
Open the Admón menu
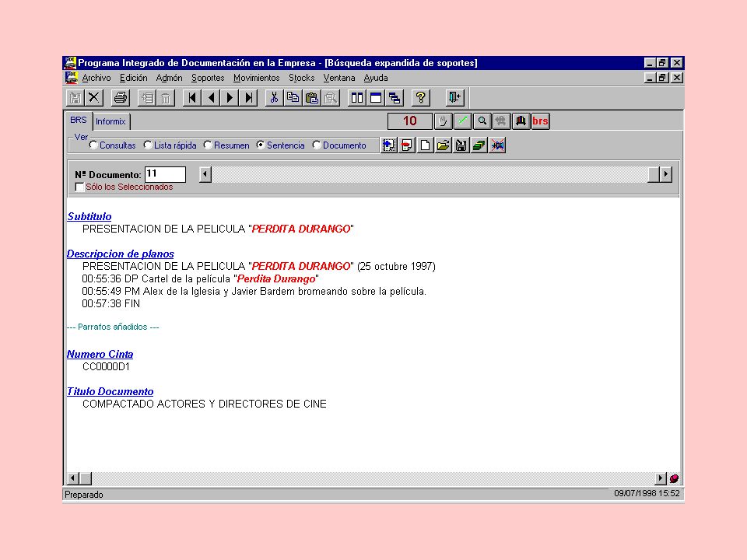169,78
